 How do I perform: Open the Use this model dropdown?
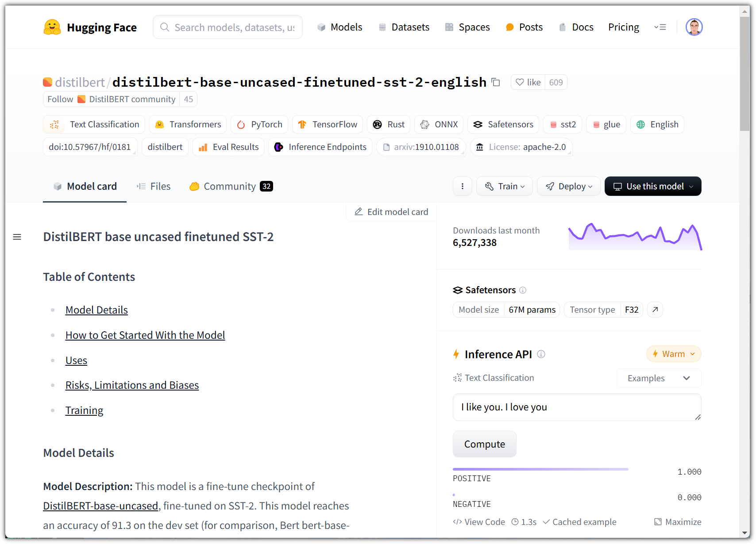(x=653, y=186)
